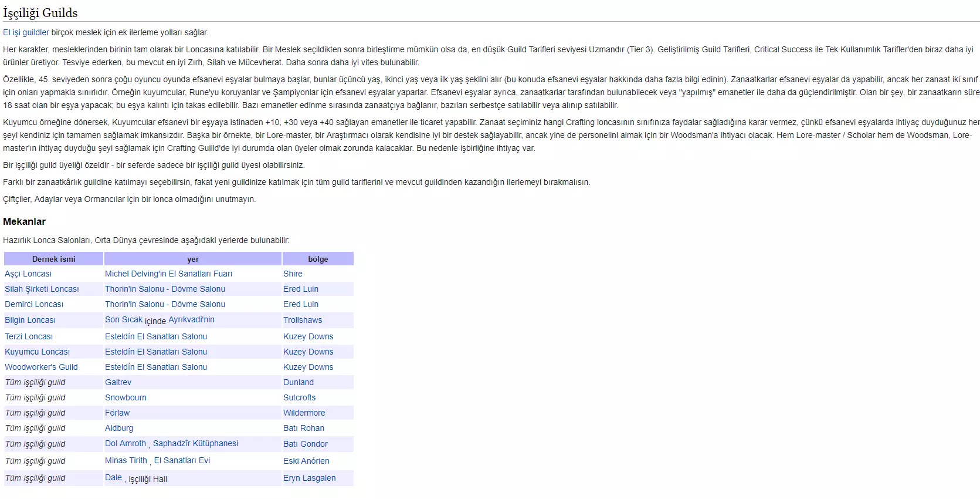
Task: Open the Galtrev location link
Action: point(118,382)
